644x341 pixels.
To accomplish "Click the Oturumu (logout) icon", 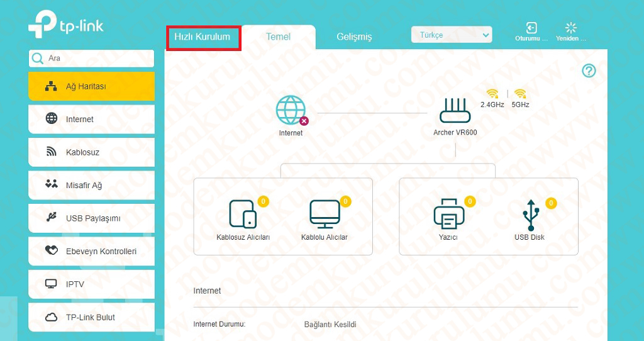I will (531, 28).
